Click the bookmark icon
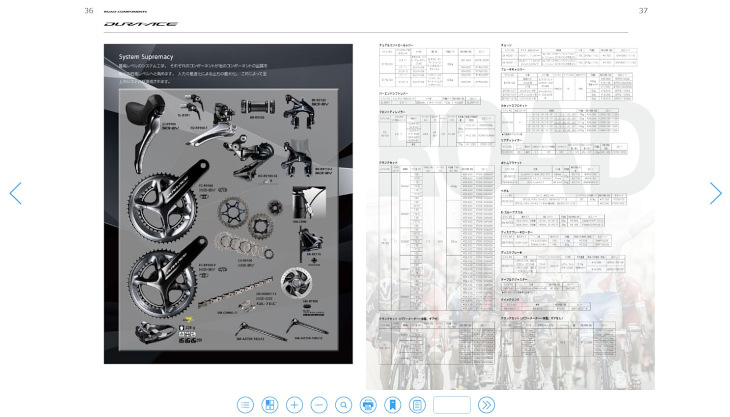Image resolution: width=730 pixels, height=417 pixels. [392, 405]
